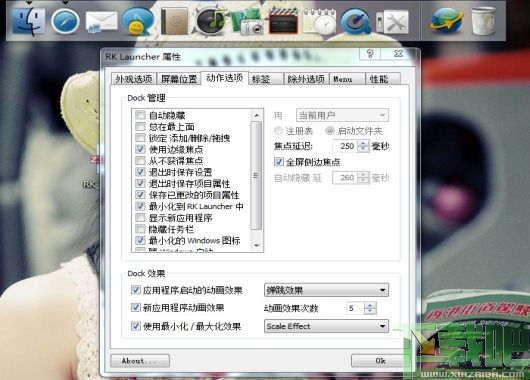The image size is (530, 380).
Task: Open the Address Book dock icon
Action: [x=174, y=21]
